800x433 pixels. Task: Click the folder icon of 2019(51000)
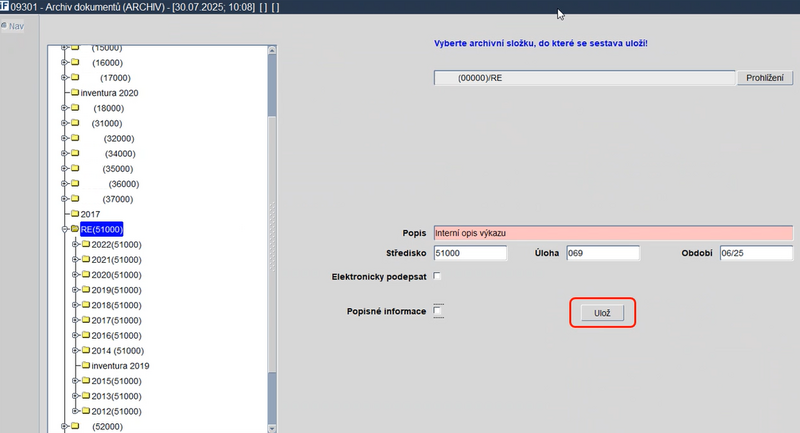pos(86,289)
